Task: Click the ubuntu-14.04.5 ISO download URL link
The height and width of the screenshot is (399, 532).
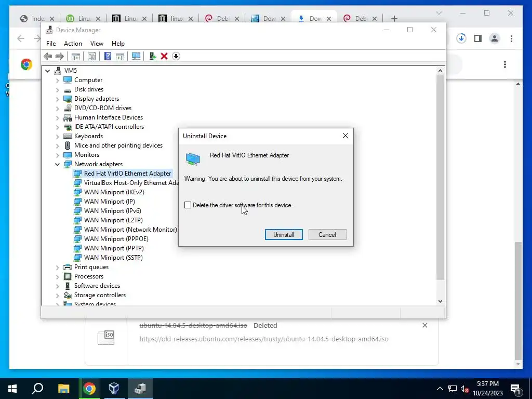Action: tap(263, 339)
